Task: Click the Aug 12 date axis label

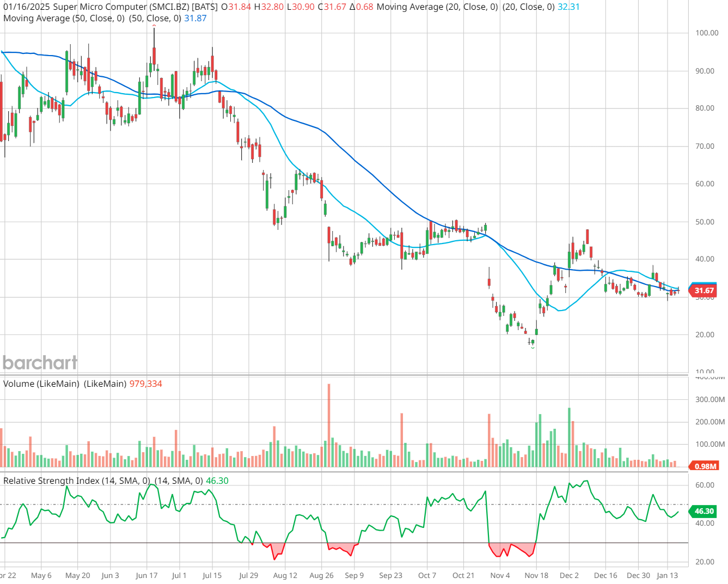Action: coord(285,575)
